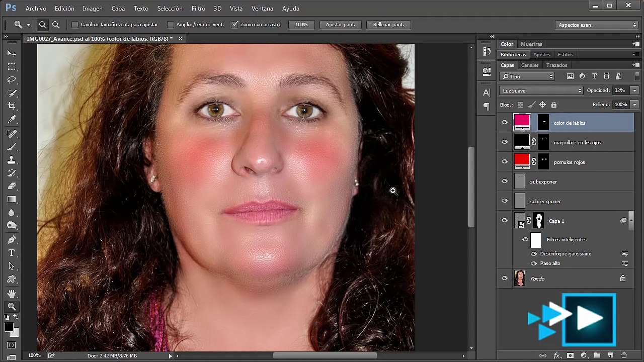
Task: Select the Blur tool
Action: (12, 212)
